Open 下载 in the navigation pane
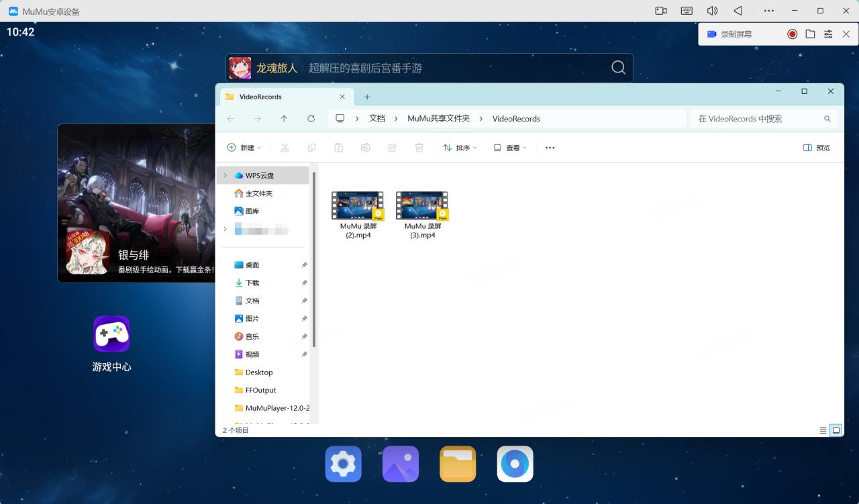Screen dimensions: 859x504 coord(252,283)
